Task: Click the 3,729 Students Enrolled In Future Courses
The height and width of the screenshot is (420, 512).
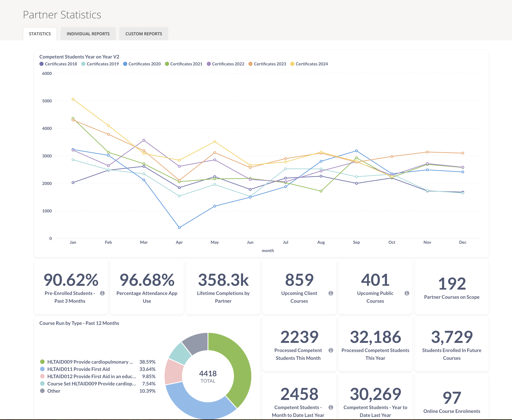Action: tap(452, 337)
